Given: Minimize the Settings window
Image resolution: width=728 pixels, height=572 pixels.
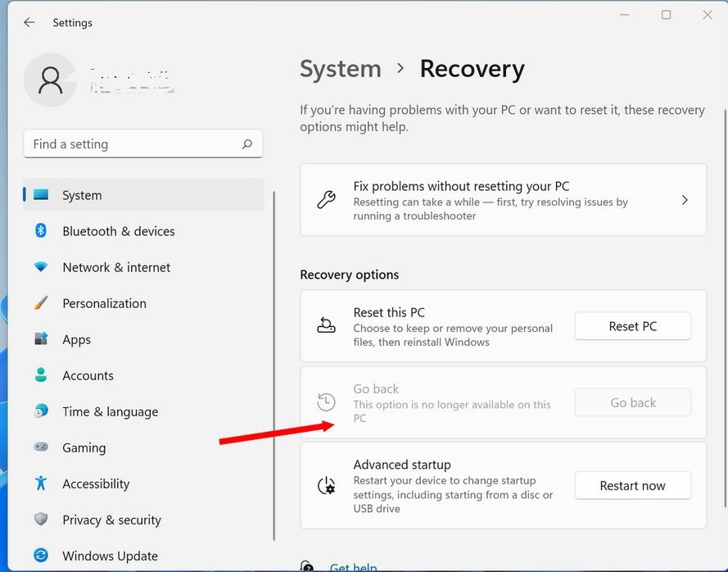Looking at the screenshot, I should click(625, 15).
